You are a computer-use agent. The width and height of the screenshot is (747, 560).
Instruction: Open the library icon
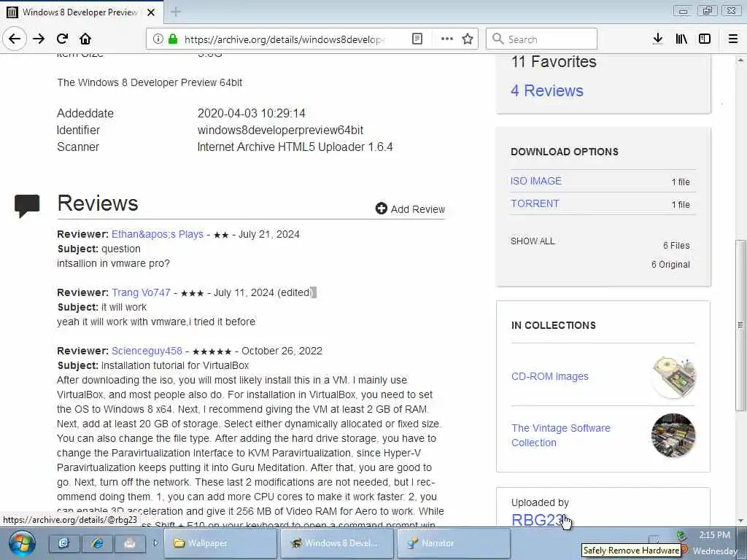(x=681, y=39)
